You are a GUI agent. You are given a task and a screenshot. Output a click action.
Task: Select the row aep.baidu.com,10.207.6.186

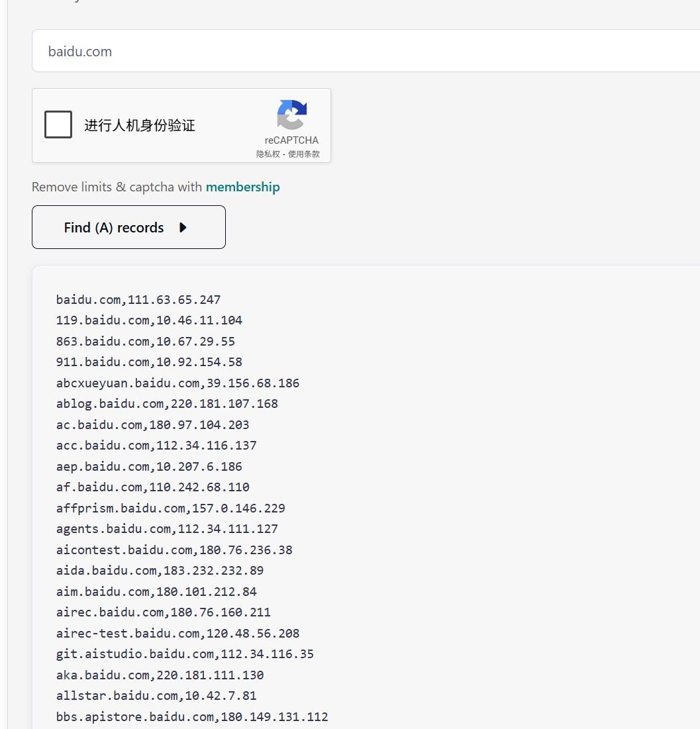click(x=149, y=466)
